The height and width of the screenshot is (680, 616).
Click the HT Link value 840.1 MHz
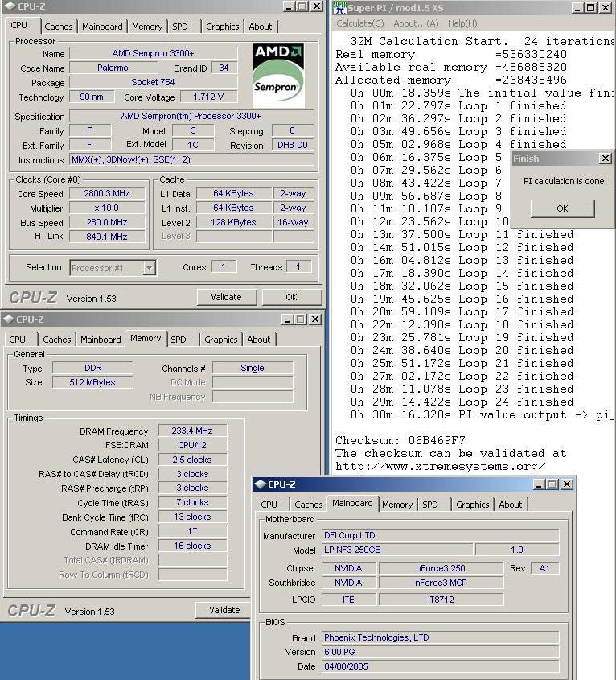(x=107, y=237)
